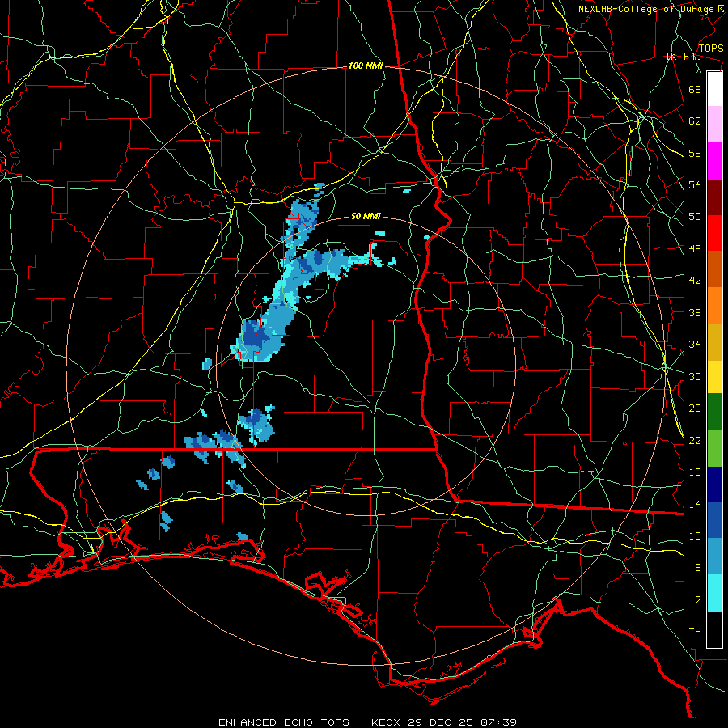Viewport: 728px width, 728px height.
Task: Click the 100 NMI range ring label
Action: click(366, 66)
